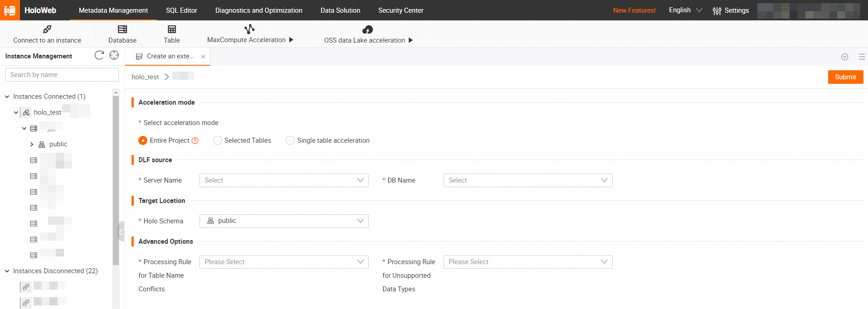Click the Entire Project help icon
868x309 pixels.
(195, 140)
